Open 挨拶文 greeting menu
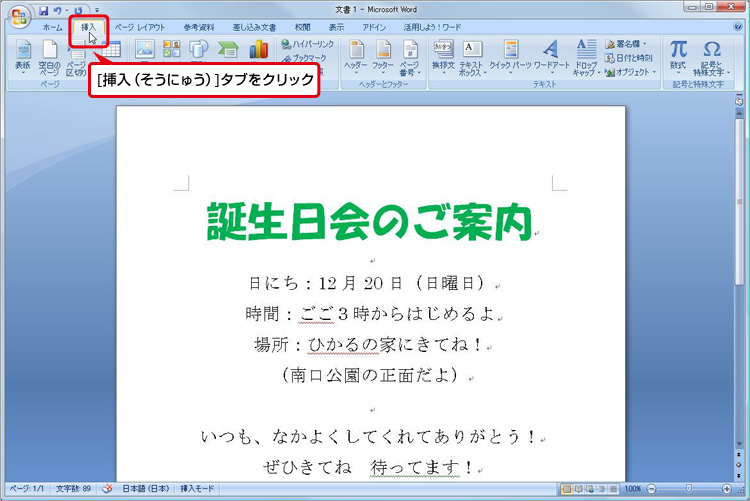This screenshot has width=750, height=501. pos(443,58)
